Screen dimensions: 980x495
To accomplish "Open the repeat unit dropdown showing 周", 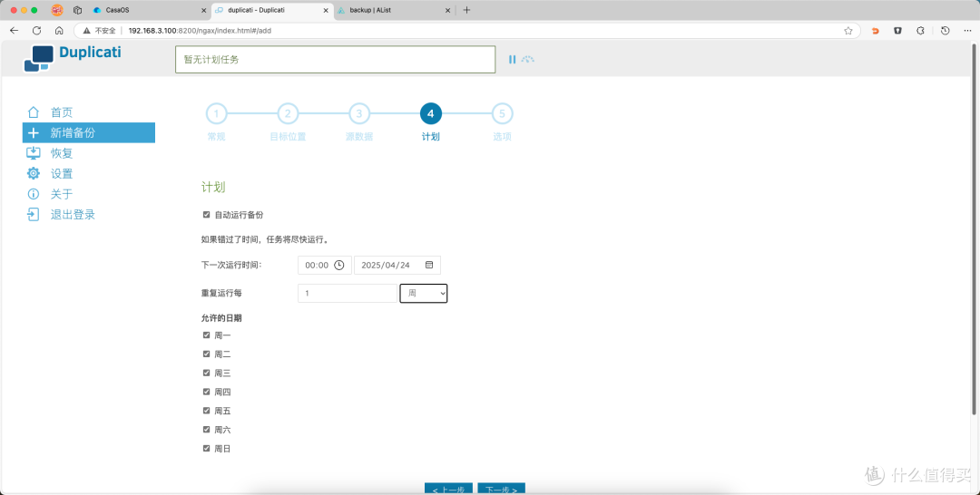I will 424,294.
